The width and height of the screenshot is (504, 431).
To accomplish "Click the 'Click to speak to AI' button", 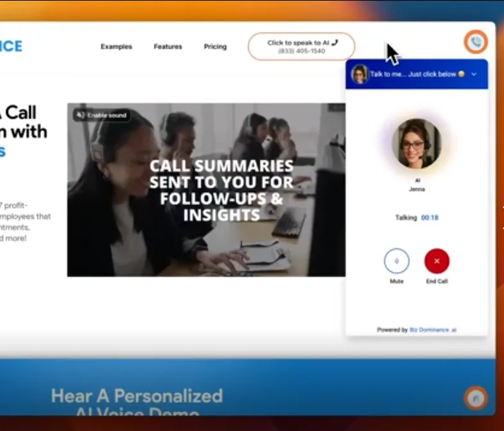I will (302, 47).
